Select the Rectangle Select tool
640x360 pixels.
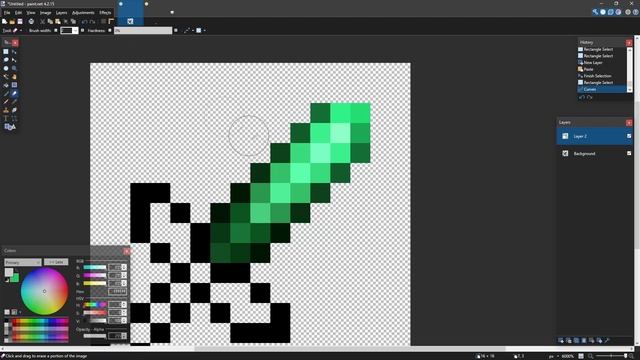(6, 51)
